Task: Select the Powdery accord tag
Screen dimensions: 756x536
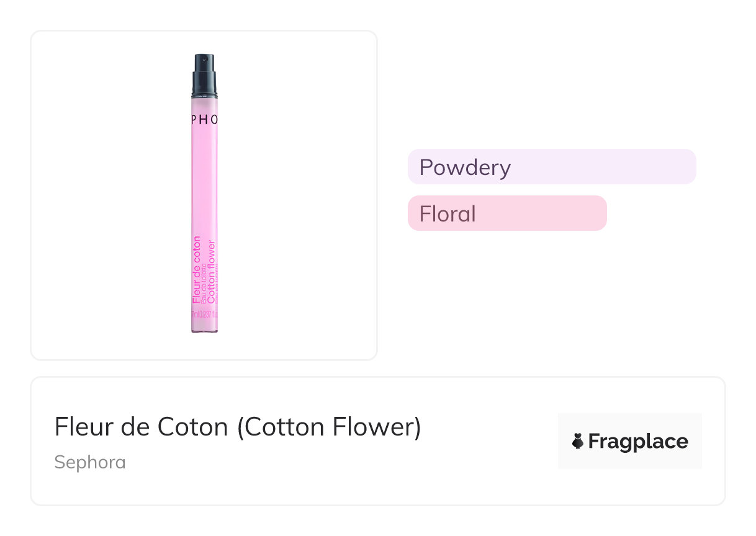Action: pyautogui.click(x=465, y=167)
